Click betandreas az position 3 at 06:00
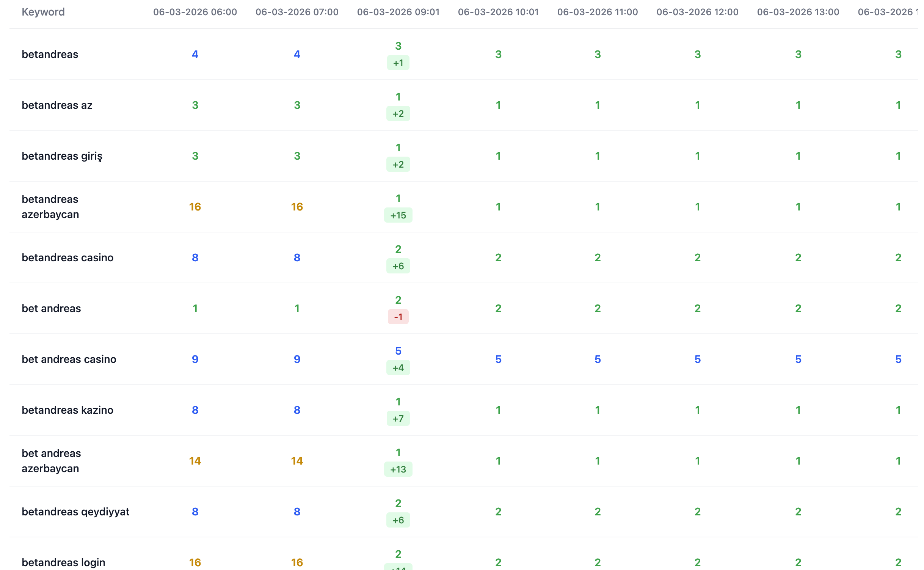 coord(195,105)
